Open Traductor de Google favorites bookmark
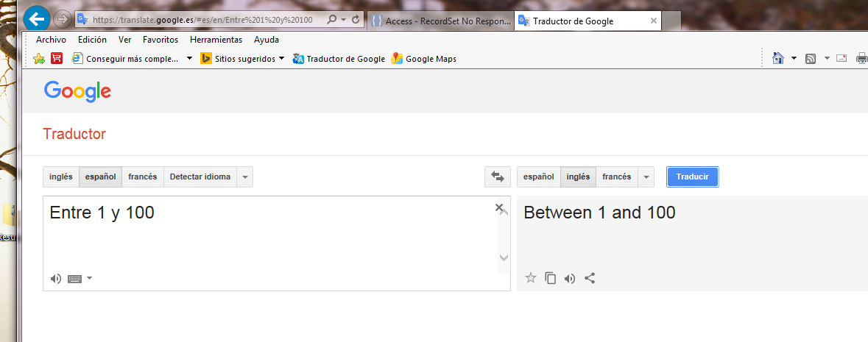The width and height of the screenshot is (868, 342). pyautogui.click(x=338, y=59)
